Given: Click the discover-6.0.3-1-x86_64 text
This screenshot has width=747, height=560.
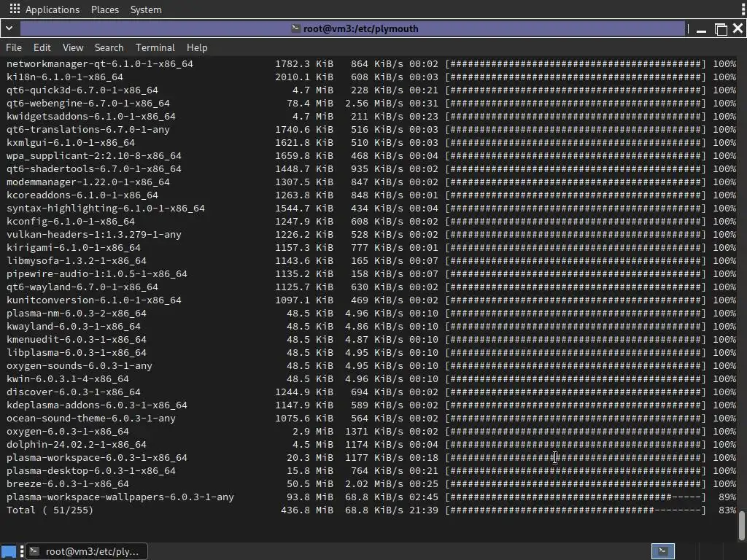Looking at the screenshot, I should (74, 392).
